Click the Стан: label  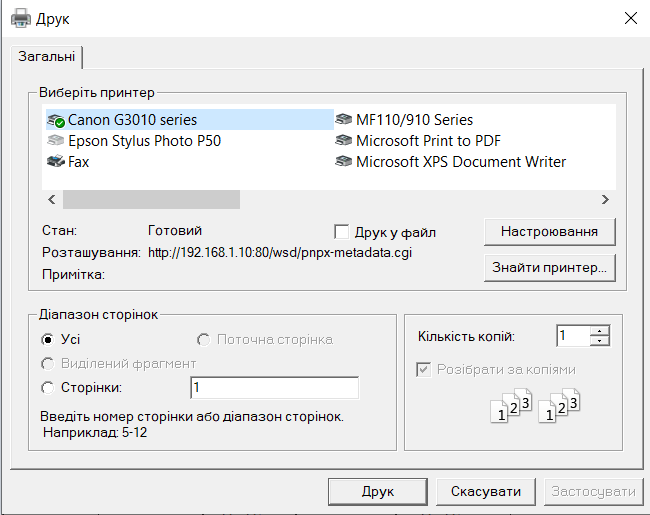[x=59, y=230]
